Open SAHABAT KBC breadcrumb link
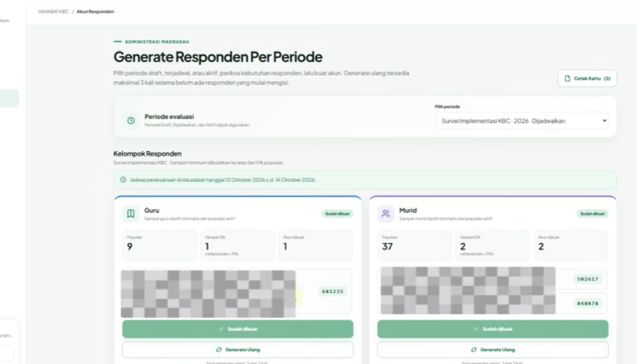Image resolution: width=637 pixels, height=364 pixels. (53, 11)
